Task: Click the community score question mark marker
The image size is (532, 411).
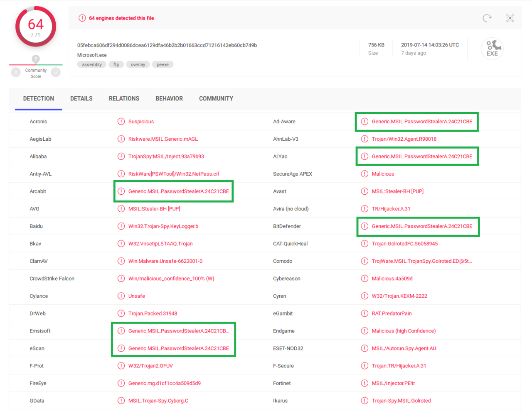Action: 35,59
